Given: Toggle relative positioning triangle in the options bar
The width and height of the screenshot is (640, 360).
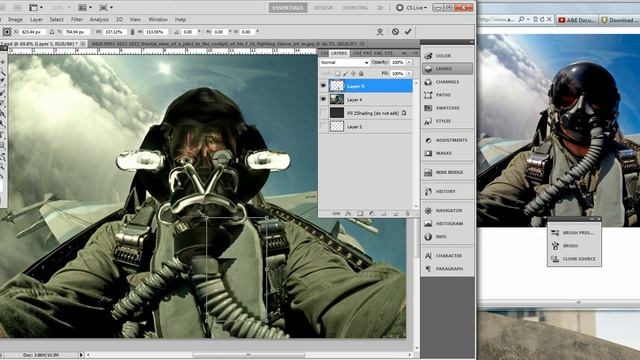Looking at the screenshot, I should [x=51, y=31].
